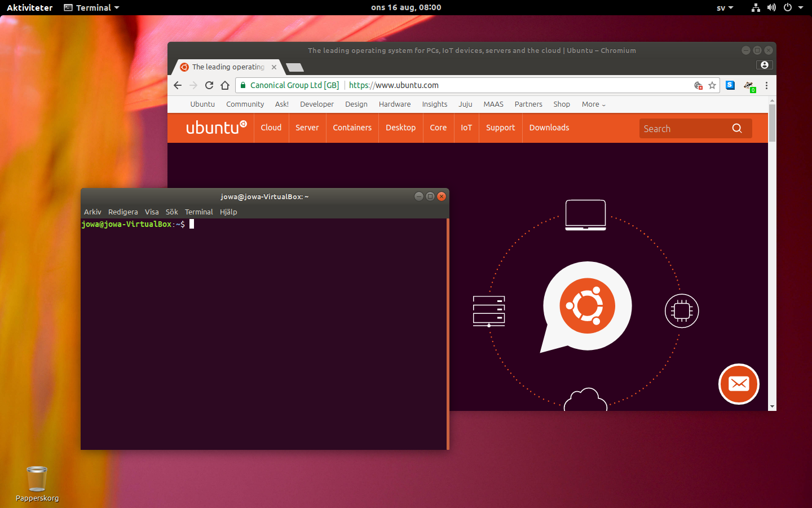Click the browser vertical scrollbar thumb

[x=772, y=122]
